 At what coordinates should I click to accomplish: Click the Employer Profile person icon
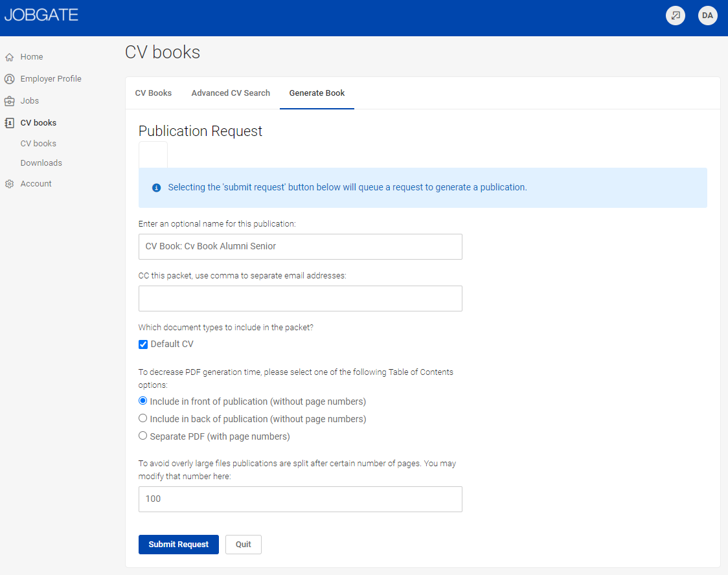point(9,79)
